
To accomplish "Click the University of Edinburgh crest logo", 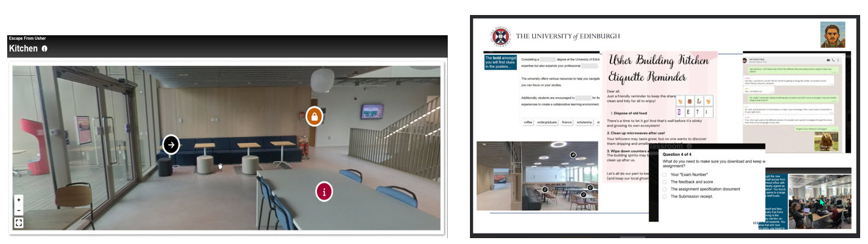I will pos(501,36).
